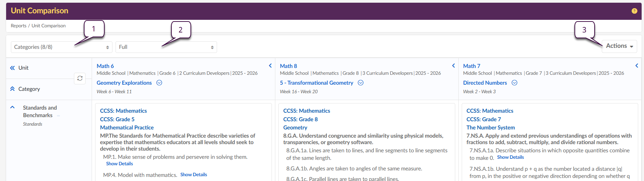This screenshot has height=181, width=644.
Task: Open the Math 6 course link
Action: point(105,66)
